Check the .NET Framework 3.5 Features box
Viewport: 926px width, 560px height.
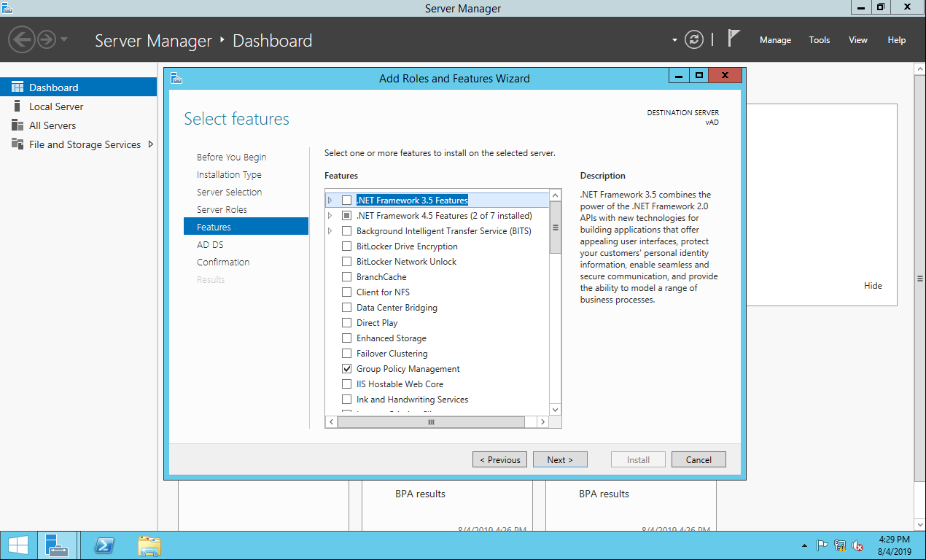click(x=346, y=201)
